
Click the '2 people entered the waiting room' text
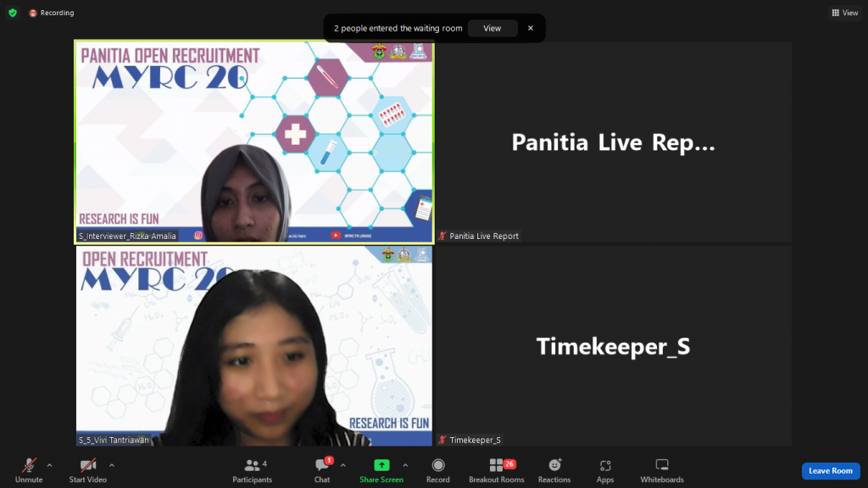click(x=398, y=28)
